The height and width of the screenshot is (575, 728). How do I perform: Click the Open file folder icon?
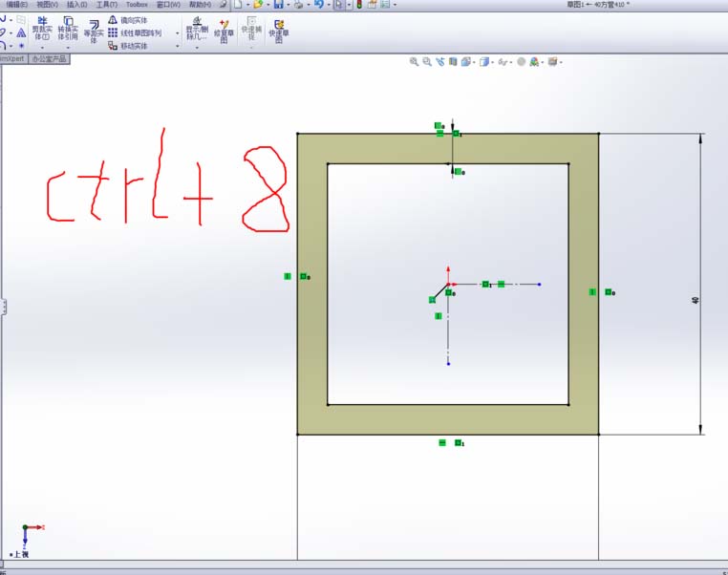pyautogui.click(x=258, y=5)
